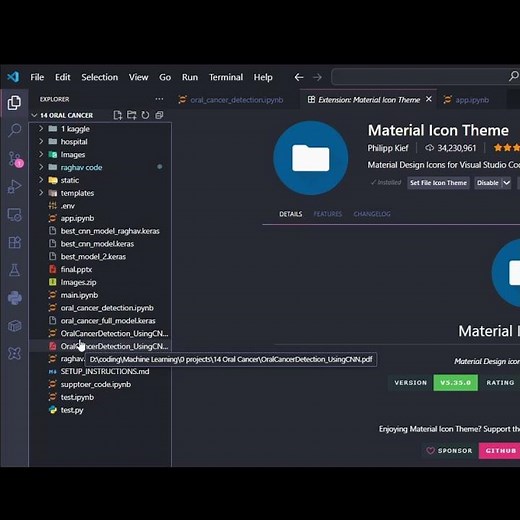Screen dimensions: 520x520
Task: Click the New File icon in Explorer
Action: [x=117, y=115]
